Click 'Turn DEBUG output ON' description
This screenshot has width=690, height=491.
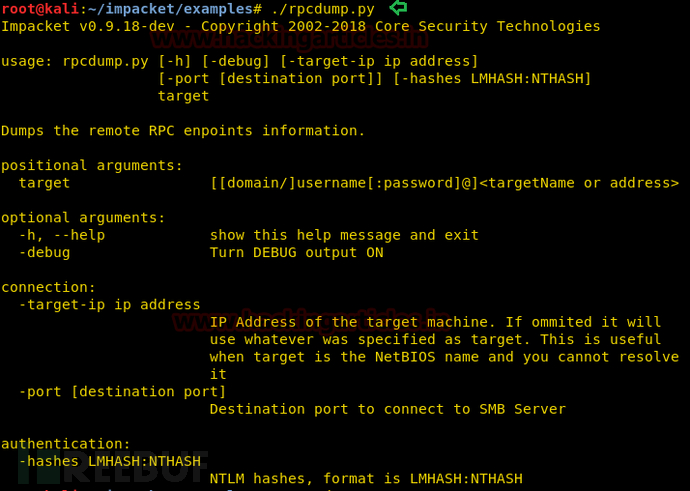(296, 253)
